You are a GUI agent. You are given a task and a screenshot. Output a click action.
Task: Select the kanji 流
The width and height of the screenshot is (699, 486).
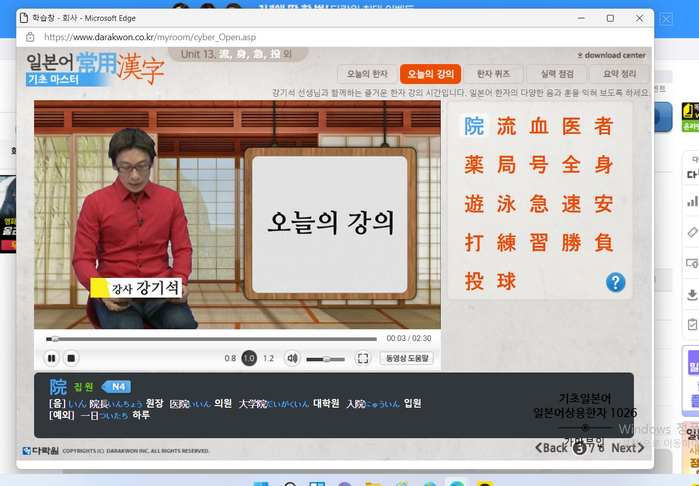(x=506, y=126)
